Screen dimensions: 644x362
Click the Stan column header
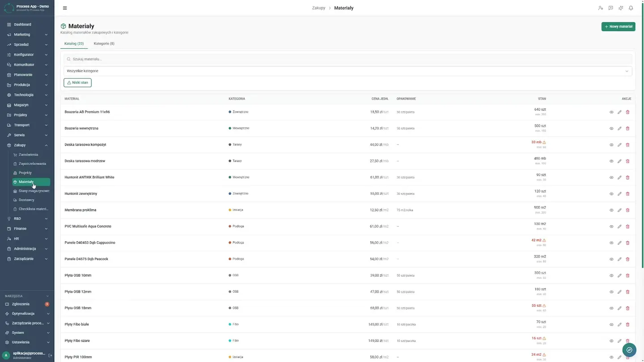click(x=542, y=99)
